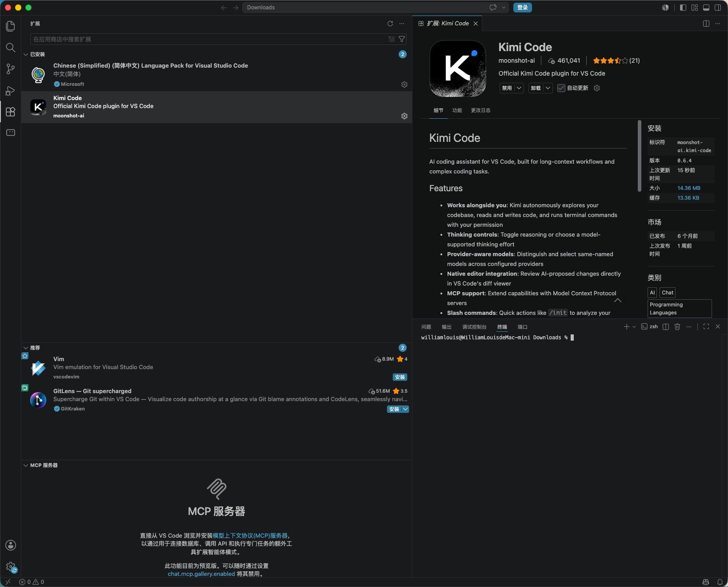Image resolution: width=728 pixels, height=587 pixels.
Task: Open the extension search filter
Action: [402, 39]
